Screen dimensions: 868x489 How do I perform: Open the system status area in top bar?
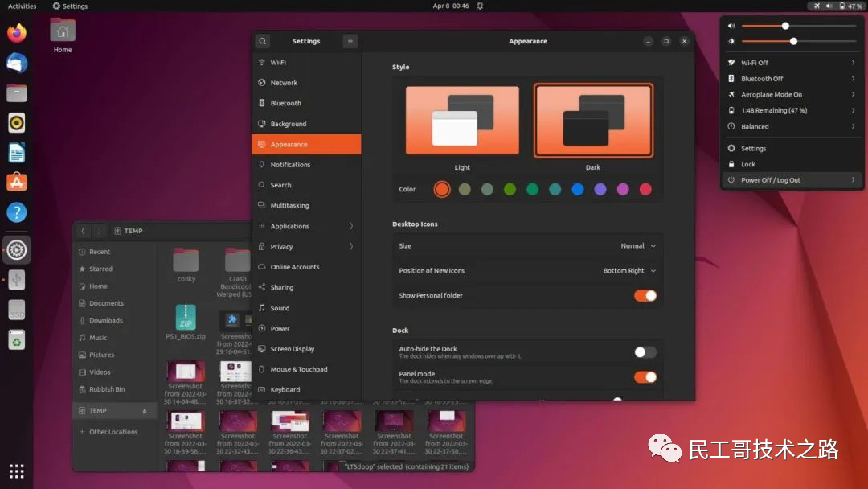837,6
